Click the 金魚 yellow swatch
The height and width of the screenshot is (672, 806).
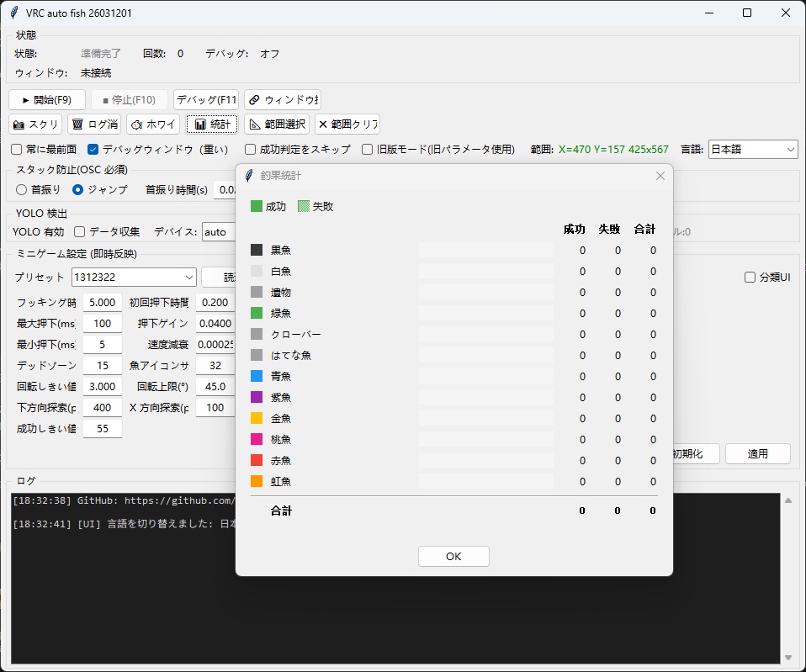point(257,419)
